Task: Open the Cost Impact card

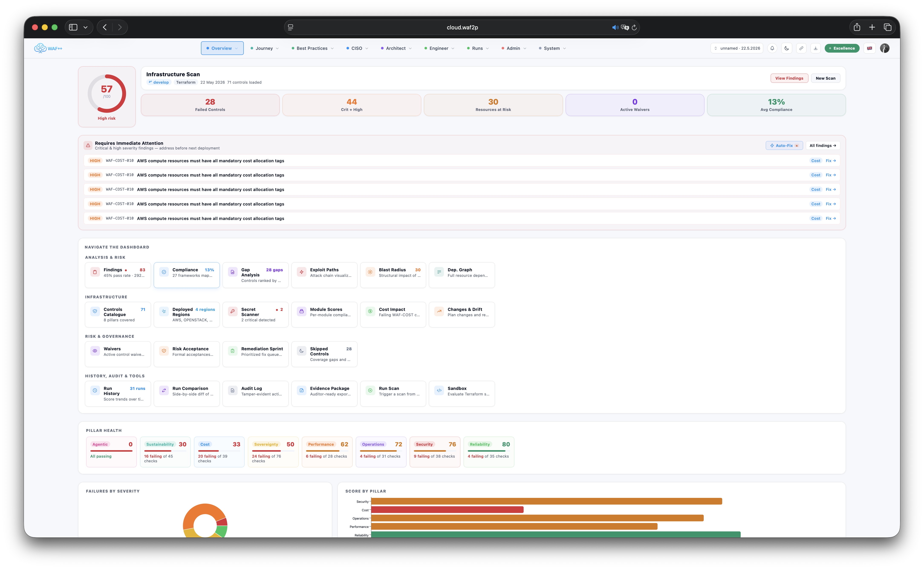Action: click(393, 315)
